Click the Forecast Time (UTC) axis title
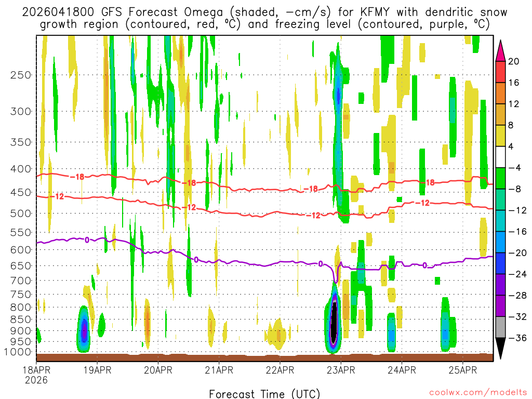This screenshot has width=532, height=399. [264, 393]
